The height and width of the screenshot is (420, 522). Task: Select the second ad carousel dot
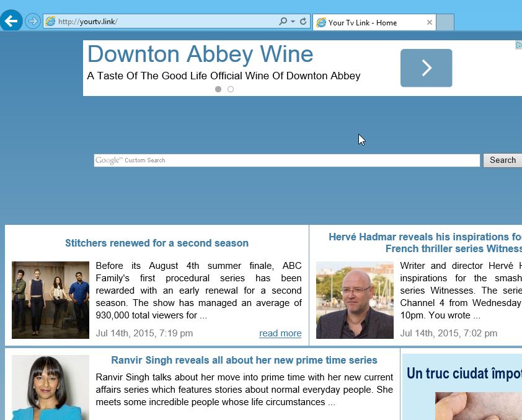231,89
